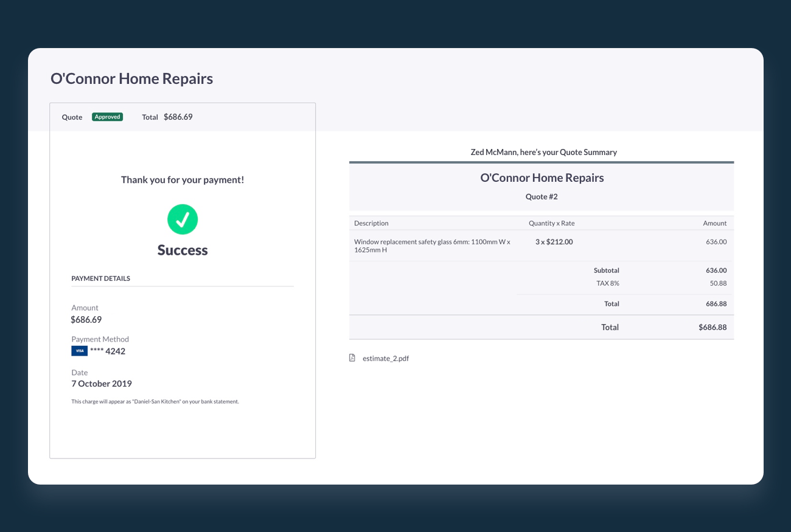Click the Success heading
Viewport: 791px width, 532px height.
183,250
